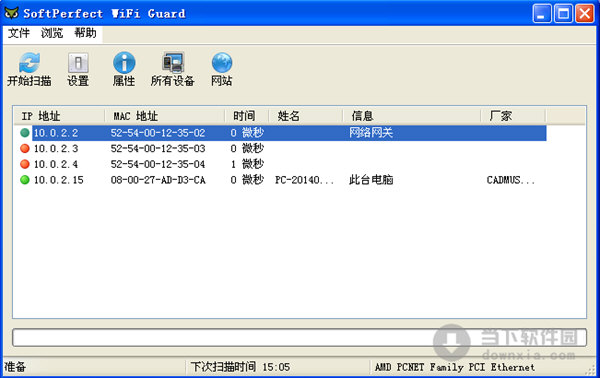Sort by 信息 column header

(x=411, y=116)
